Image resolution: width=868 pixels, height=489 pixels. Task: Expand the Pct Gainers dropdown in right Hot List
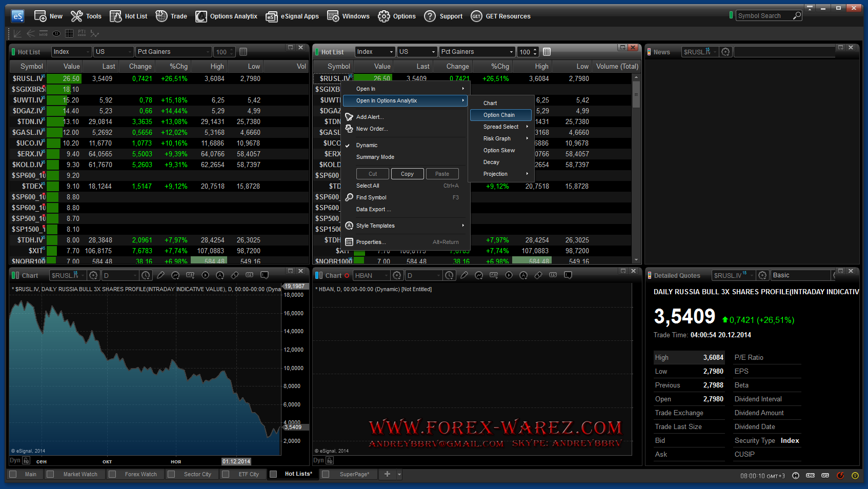point(511,52)
